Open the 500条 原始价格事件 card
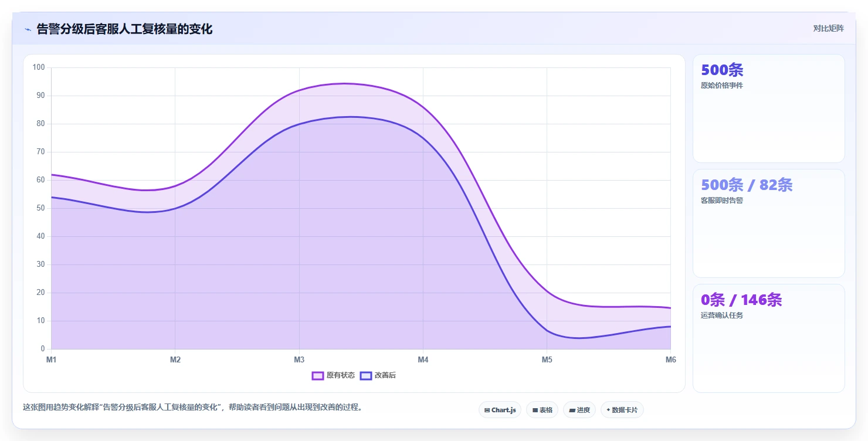Viewport: 868px width, 441px height. pyautogui.click(x=768, y=108)
